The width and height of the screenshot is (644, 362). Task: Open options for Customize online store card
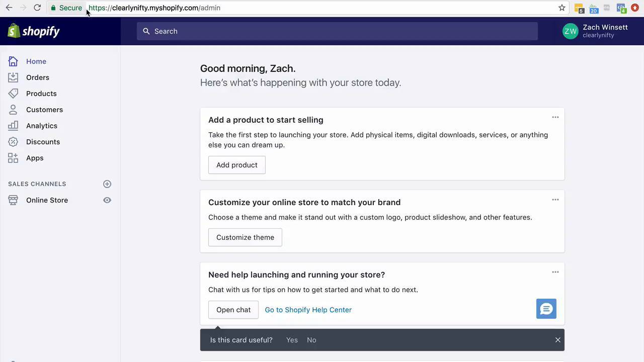click(555, 200)
